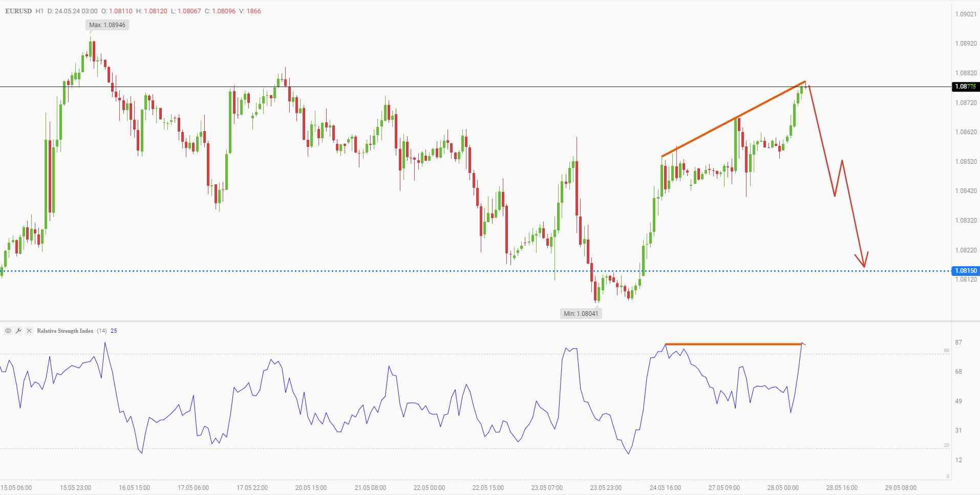Click the 1.08620 price axis label
Image resolution: width=980 pixels, height=495 pixels.
click(x=966, y=132)
